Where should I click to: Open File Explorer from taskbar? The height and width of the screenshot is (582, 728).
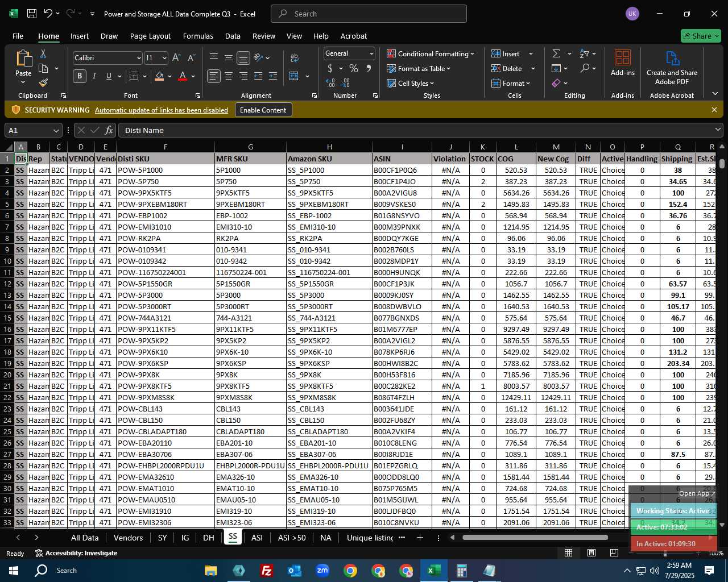point(210,570)
